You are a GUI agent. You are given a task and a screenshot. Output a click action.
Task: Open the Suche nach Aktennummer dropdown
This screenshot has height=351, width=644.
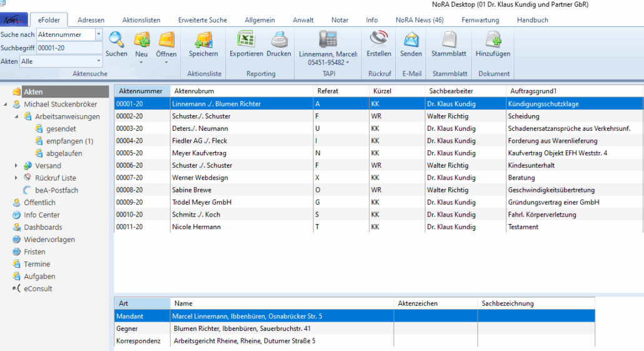point(98,34)
